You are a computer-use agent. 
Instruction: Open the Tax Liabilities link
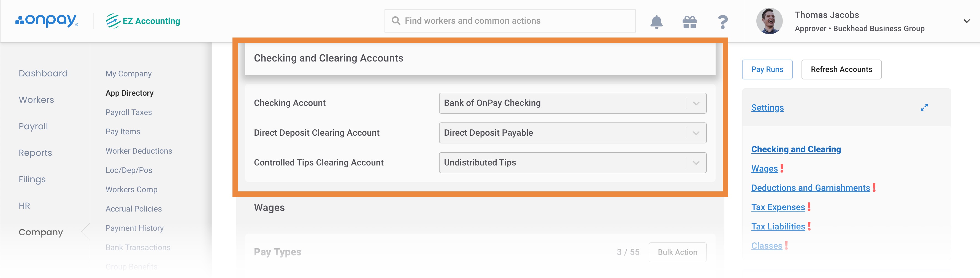coord(778,226)
